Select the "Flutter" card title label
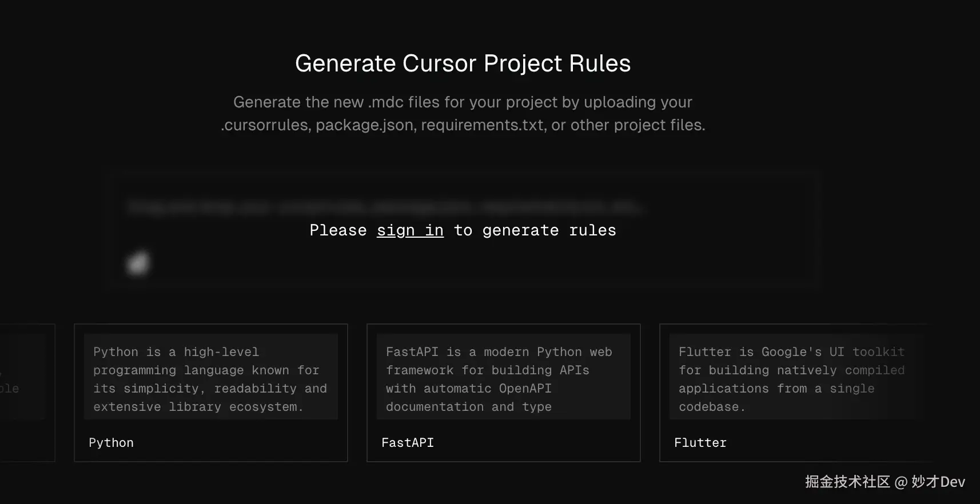980x504 pixels. 700,443
